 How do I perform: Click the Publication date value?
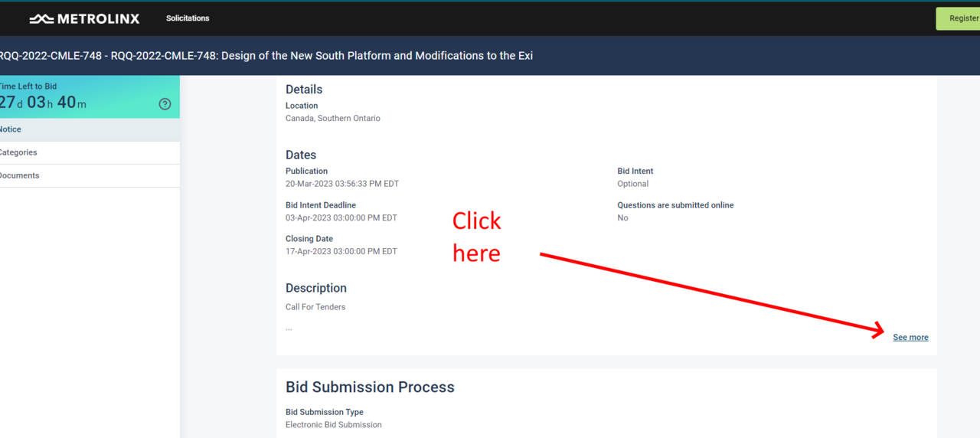click(342, 184)
